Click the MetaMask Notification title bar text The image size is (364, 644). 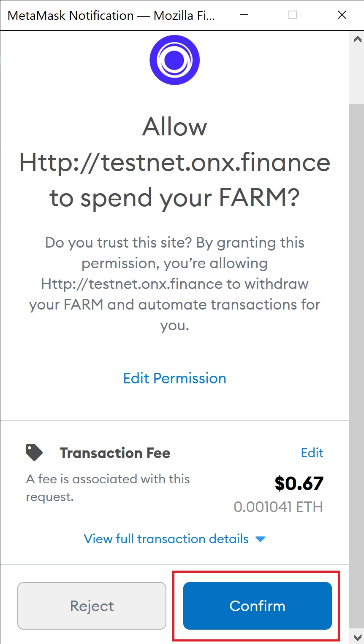coord(111,16)
